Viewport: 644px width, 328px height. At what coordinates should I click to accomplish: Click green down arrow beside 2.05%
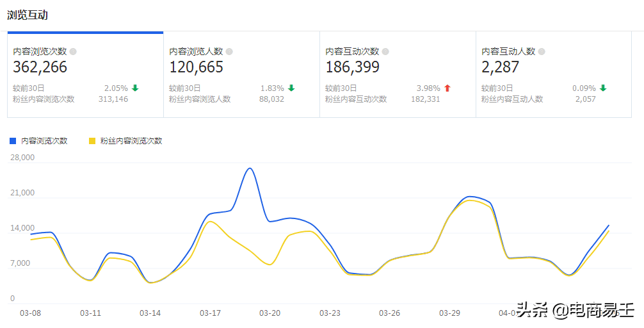coord(135,88)
